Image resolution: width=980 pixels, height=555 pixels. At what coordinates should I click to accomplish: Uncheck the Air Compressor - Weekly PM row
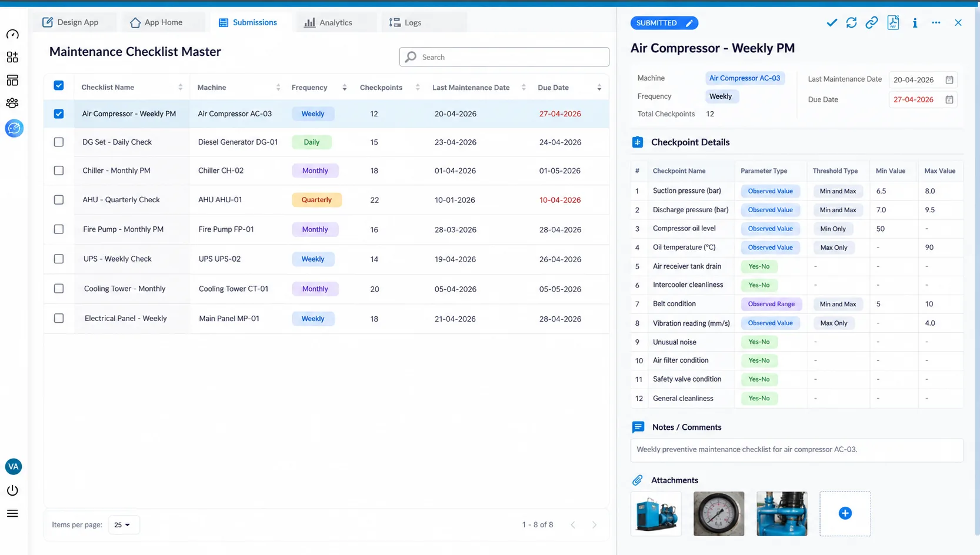coord(59,114)
